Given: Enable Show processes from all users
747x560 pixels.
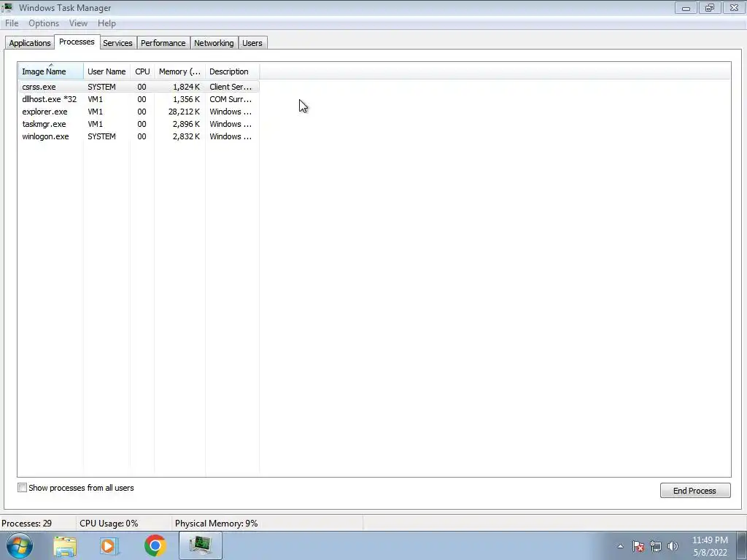Looking at the screenshot, I should [22, 488].
